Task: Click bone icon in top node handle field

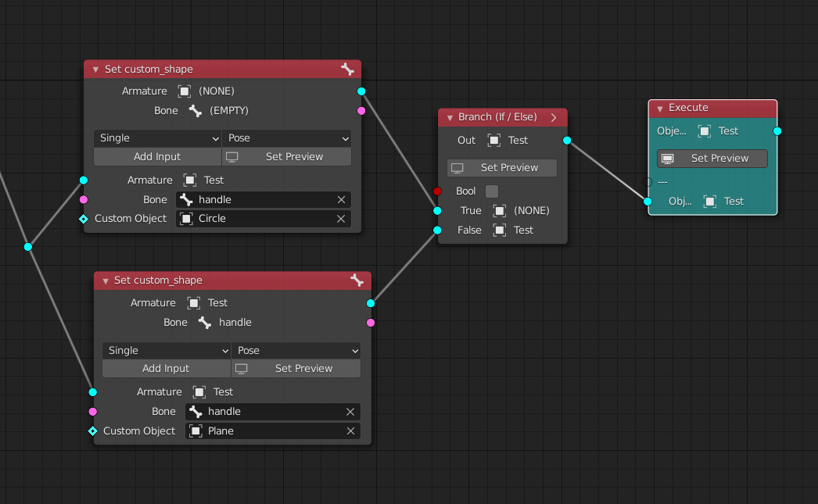Action: (186, 199)
